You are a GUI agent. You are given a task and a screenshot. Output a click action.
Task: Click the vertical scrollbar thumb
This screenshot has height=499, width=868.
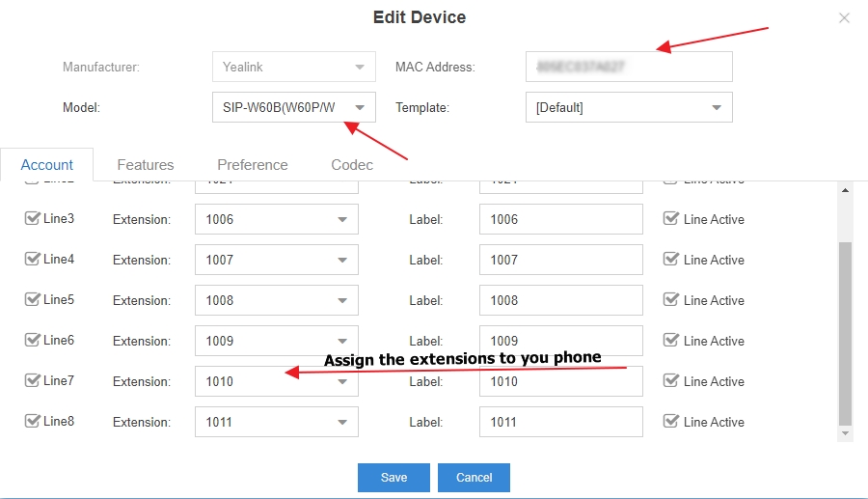click(x=846, y=333)
